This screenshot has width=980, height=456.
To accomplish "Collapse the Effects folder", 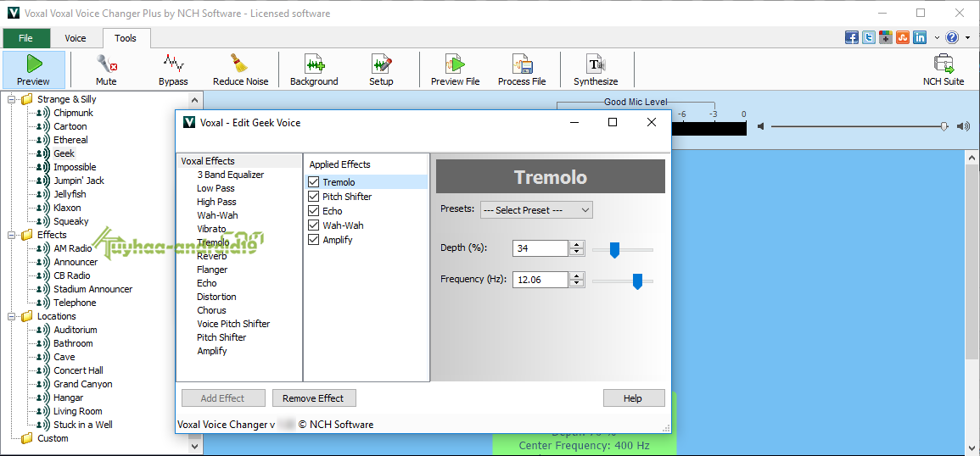I will pyautogui.click(x=11, y=235).
